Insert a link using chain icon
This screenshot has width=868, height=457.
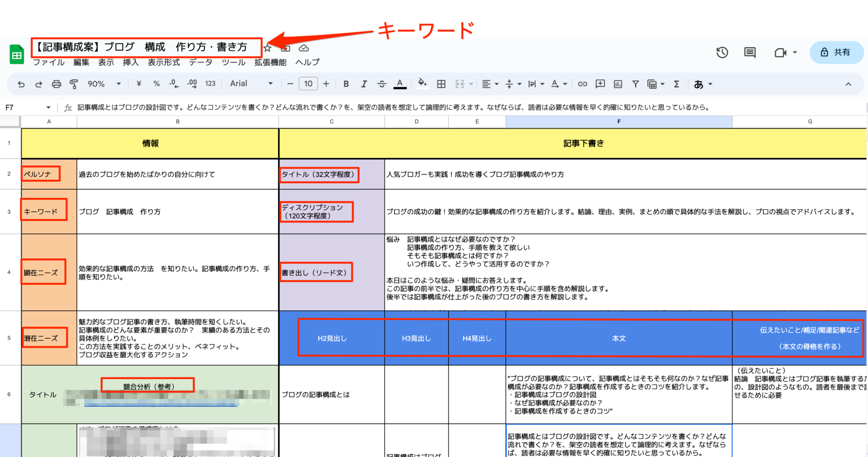point(582,84)
